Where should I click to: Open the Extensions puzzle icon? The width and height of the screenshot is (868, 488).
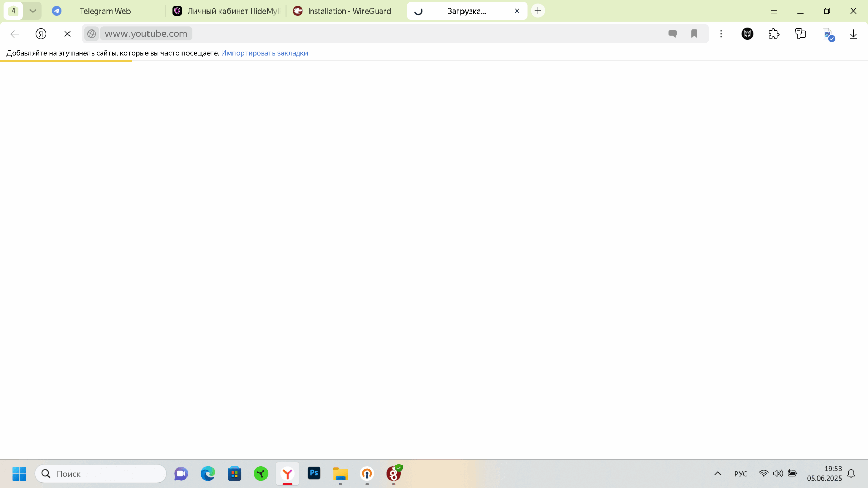pos(773,34)
